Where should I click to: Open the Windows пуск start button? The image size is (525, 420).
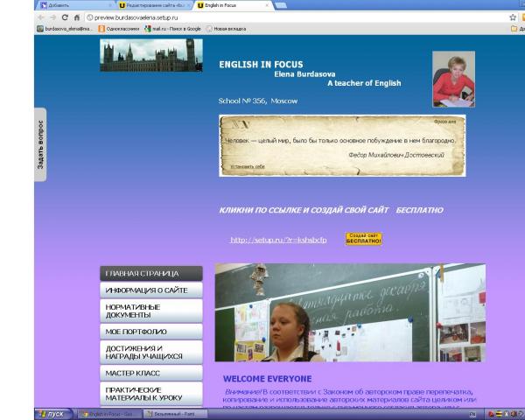click(53, 414)
